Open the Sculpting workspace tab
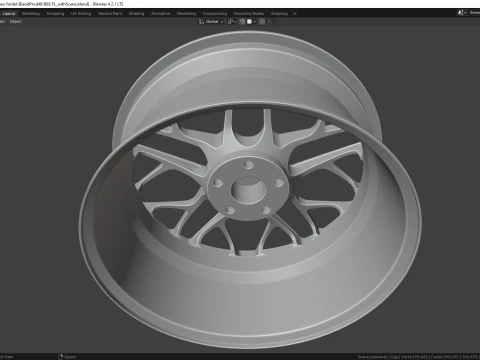This screenshot has width=480, height=360. point(55,14)
